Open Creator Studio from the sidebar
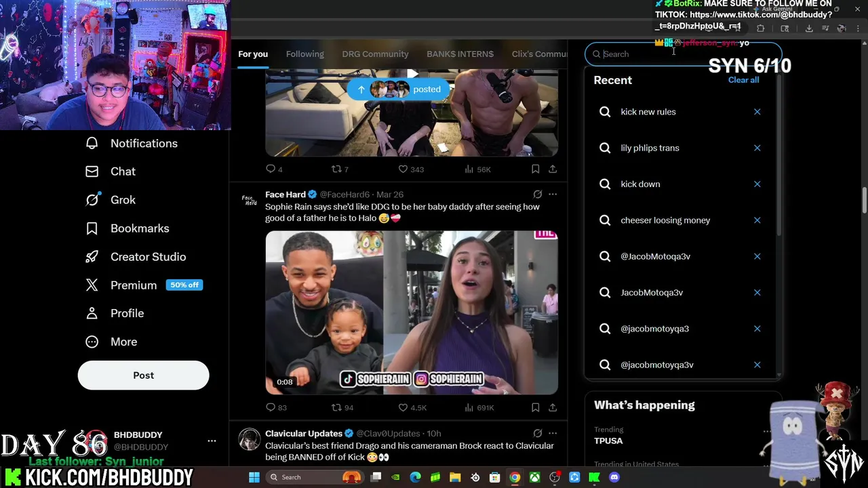This screenshot has width=868, height=488. pos(136,257)
